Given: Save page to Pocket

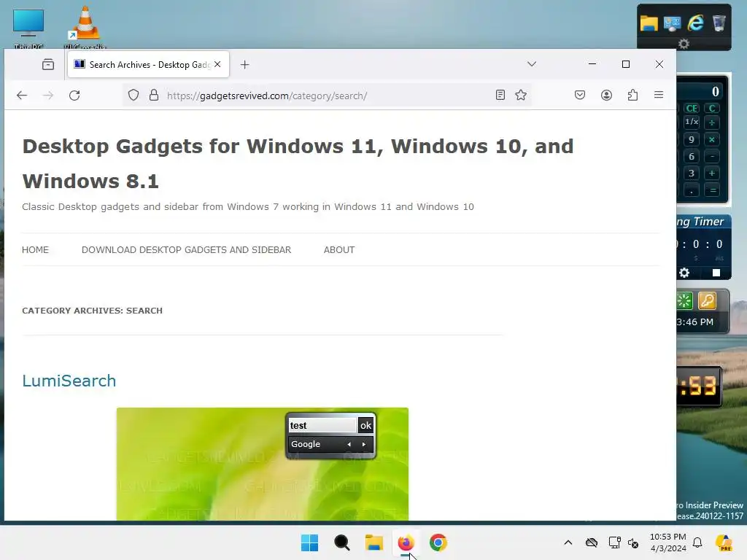Looking at the screenshot, I should click(580, 96).
